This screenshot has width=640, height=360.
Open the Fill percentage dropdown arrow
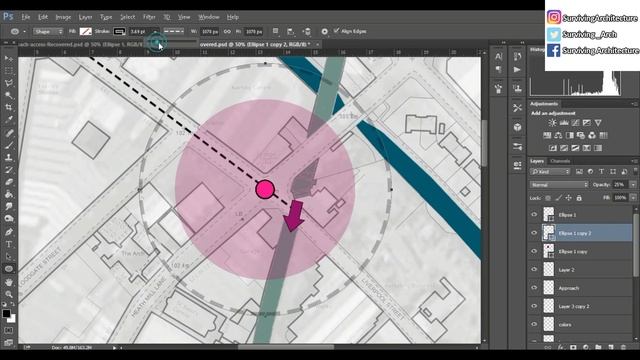[x=633, y=198]
